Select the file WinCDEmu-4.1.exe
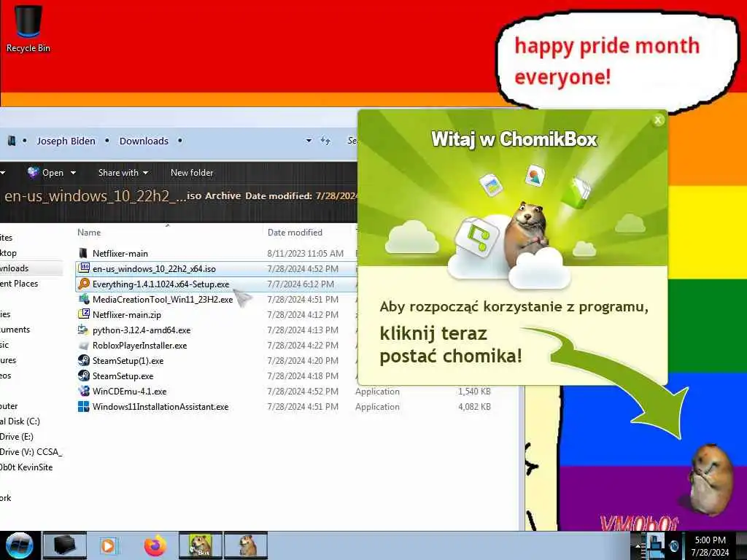The image size is (747, 560). [130, 392]
